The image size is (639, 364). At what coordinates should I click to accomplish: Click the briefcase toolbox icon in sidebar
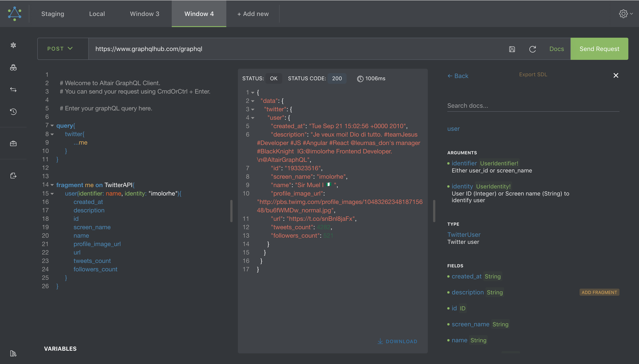point(13,143)
